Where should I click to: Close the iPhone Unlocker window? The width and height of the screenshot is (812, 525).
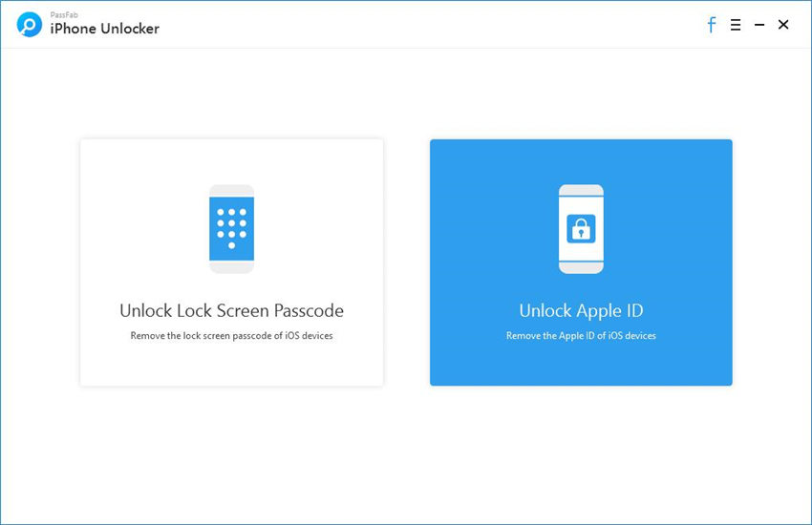click(x=783, y=25)
